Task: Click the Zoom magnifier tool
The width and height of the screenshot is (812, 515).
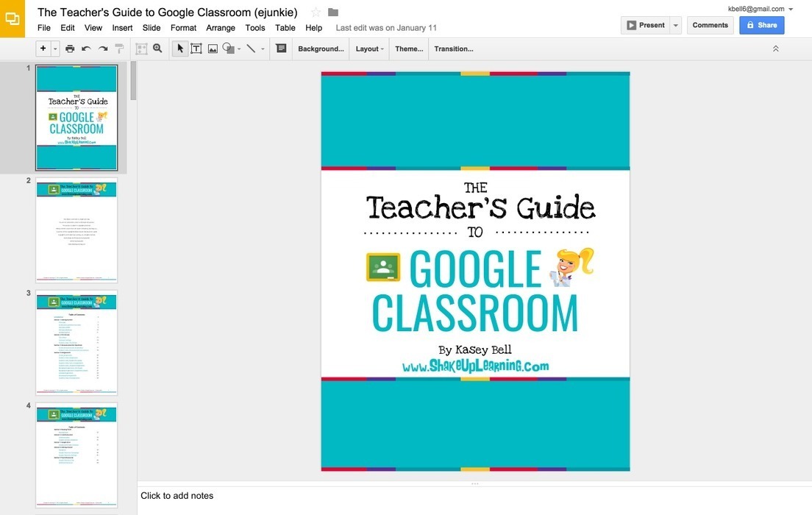Action: 157,49
